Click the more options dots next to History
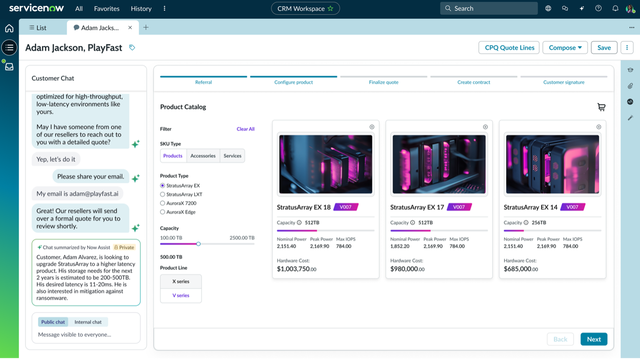The image size is (640, 360). click(x=164, y=8)
